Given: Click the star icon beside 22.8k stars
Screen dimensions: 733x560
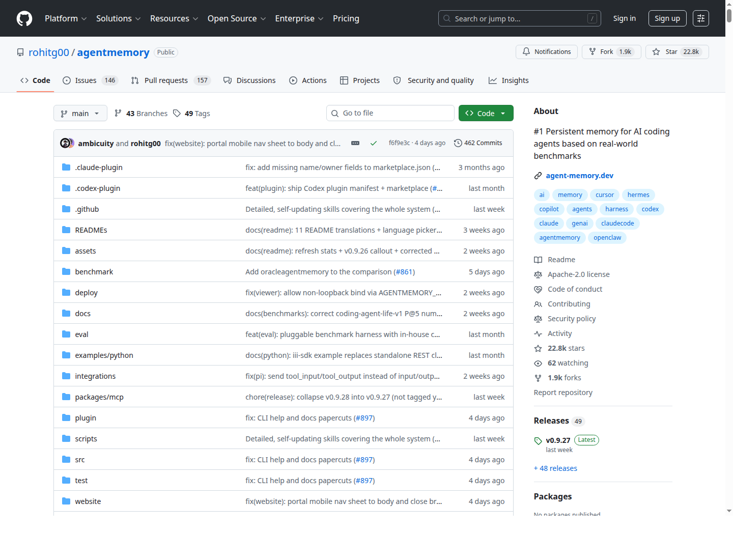Looking at the screenshot, I should point(538,348).
